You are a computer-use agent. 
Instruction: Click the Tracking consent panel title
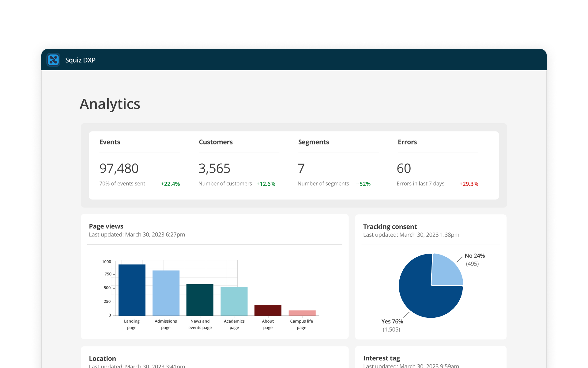[390, 226]
